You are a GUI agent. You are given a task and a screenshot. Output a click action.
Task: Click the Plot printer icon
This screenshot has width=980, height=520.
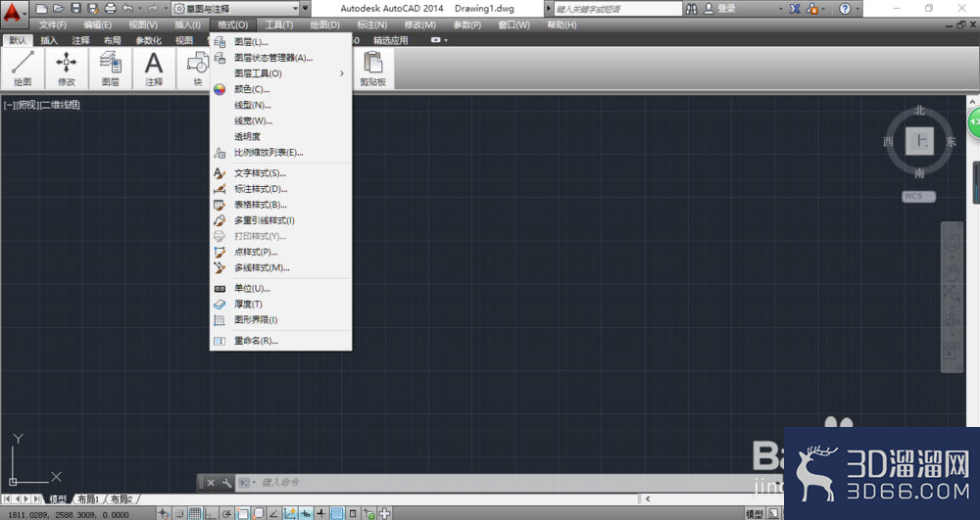pyautogui.click(x=111, y=9)
